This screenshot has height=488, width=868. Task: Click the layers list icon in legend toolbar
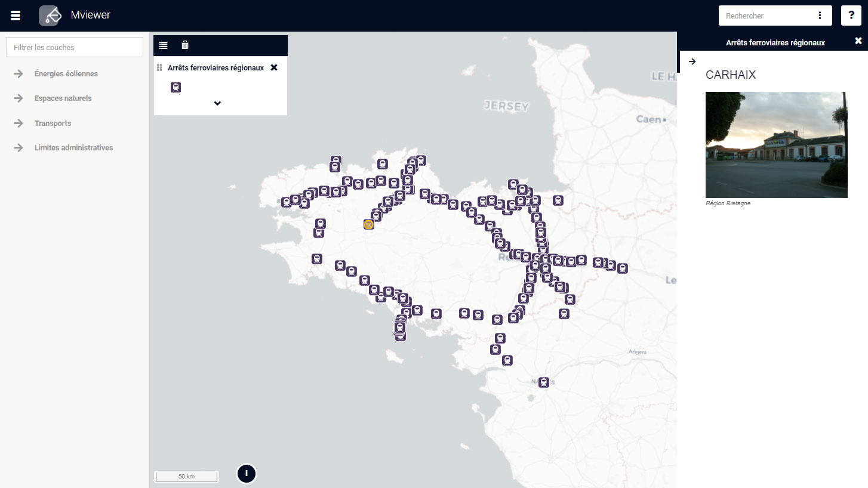point(164,45)
